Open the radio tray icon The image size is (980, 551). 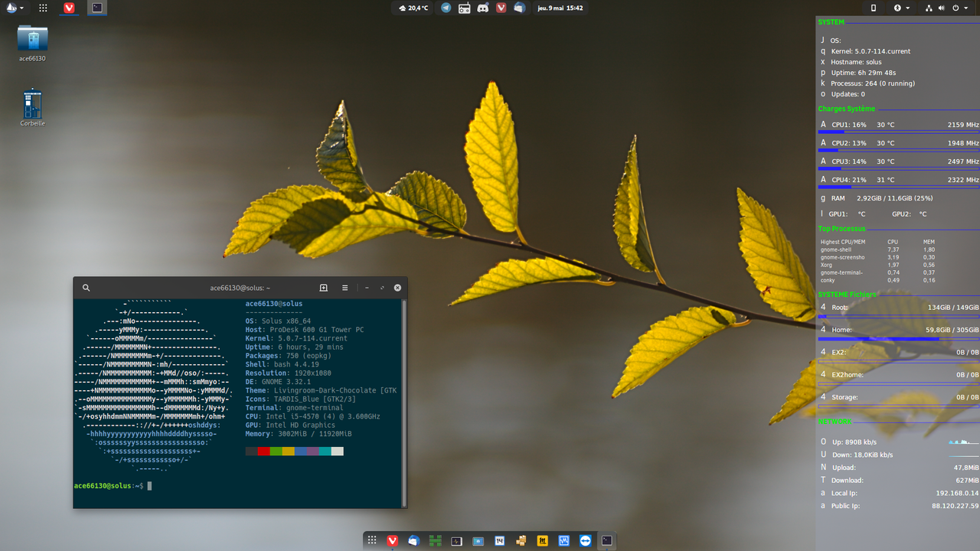point(465,8)
